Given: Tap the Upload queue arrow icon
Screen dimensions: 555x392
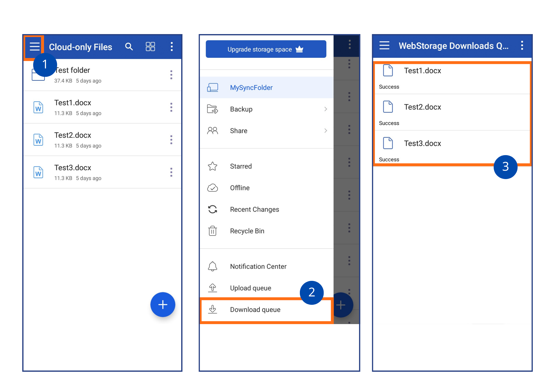Looking at the screenshot, I should point(213,288).
